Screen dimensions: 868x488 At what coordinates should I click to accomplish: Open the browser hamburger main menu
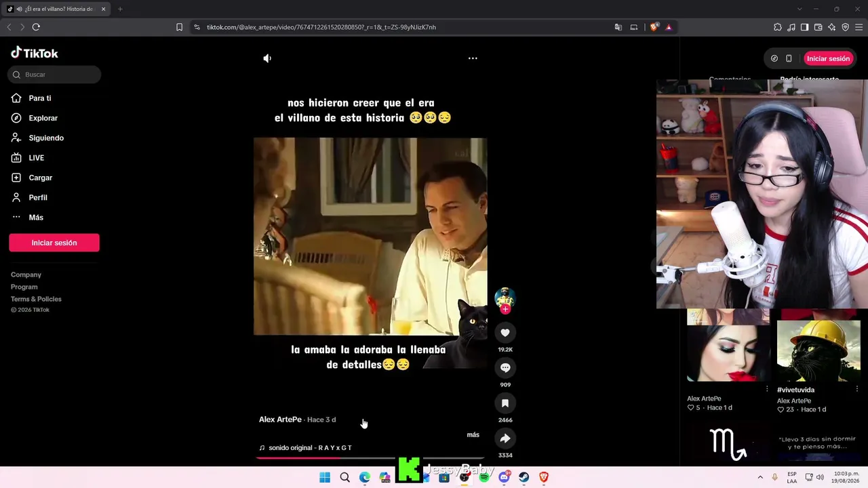[859, 27]
